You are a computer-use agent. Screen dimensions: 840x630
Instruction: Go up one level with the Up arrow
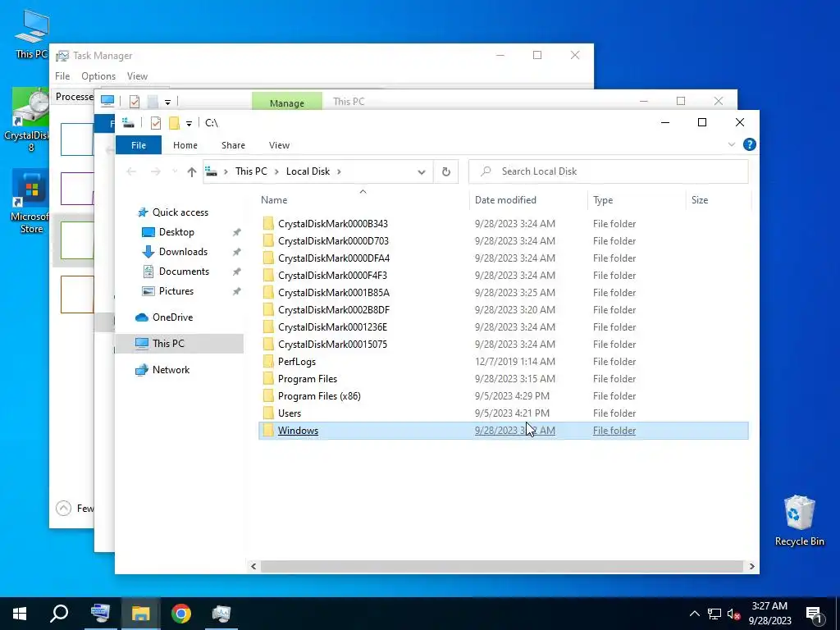point(192,172)
